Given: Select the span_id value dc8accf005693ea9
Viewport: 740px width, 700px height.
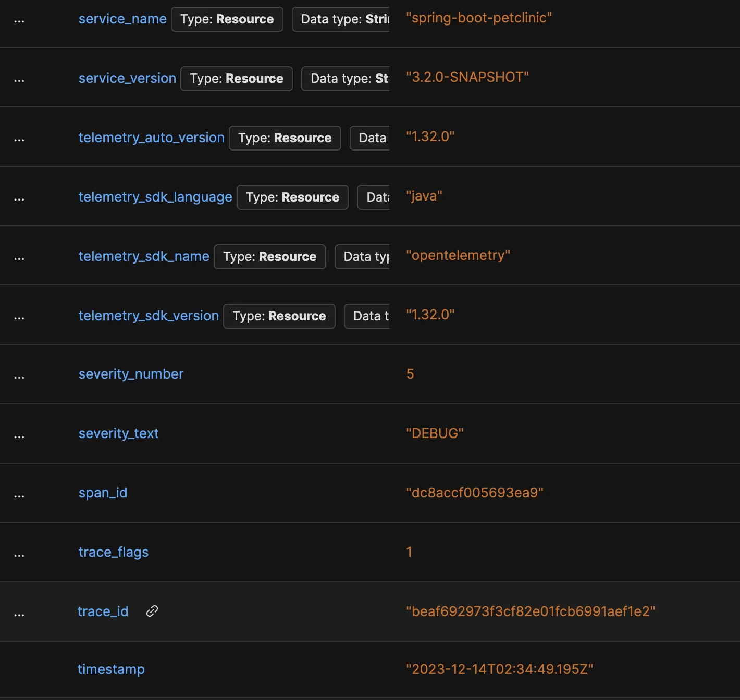Looking at the screenshot, I should point(474,492).
